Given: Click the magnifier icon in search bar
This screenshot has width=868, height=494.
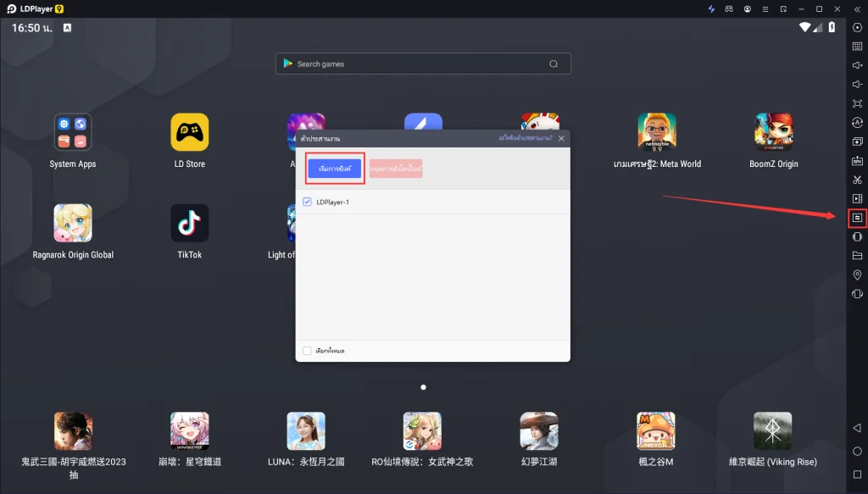Looking at the screenshot, I should pos(554,64).
